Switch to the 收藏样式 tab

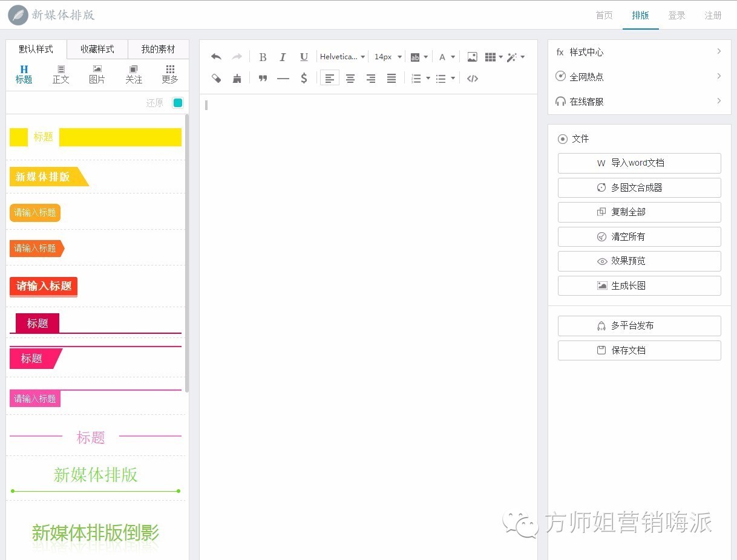(x=97, y=49)
